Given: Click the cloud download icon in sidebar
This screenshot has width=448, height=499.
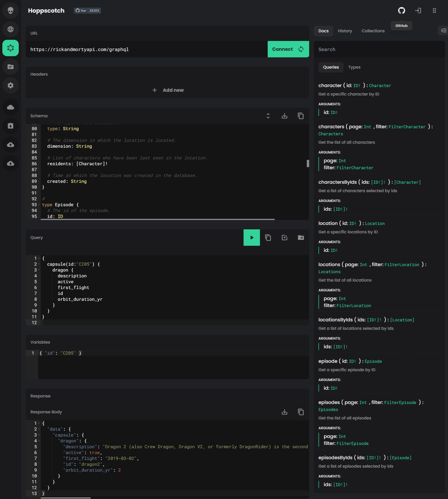Looking at the screenshot, I should point(10,163).
